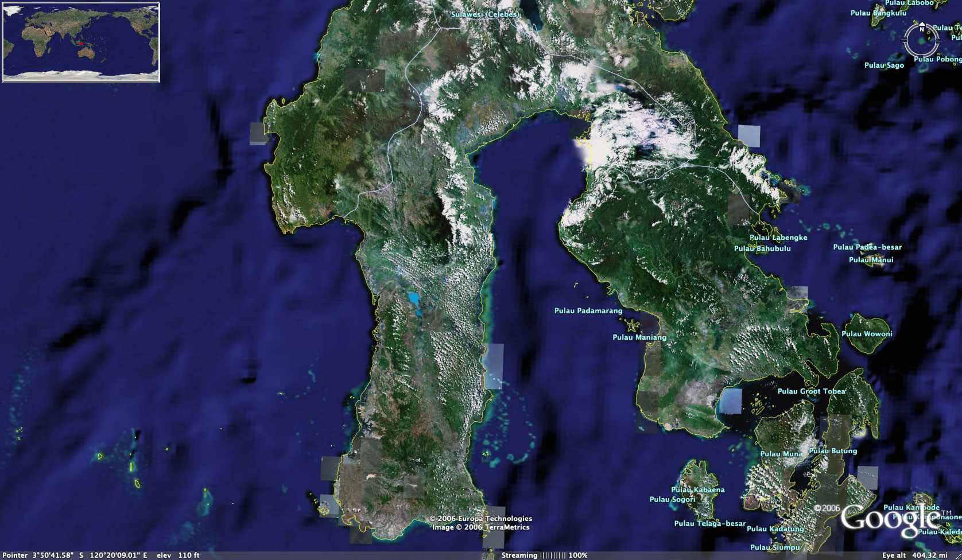Click the Streaming 100% progress indicator
The image size is (962, 560).
click(x=544, y=555)
